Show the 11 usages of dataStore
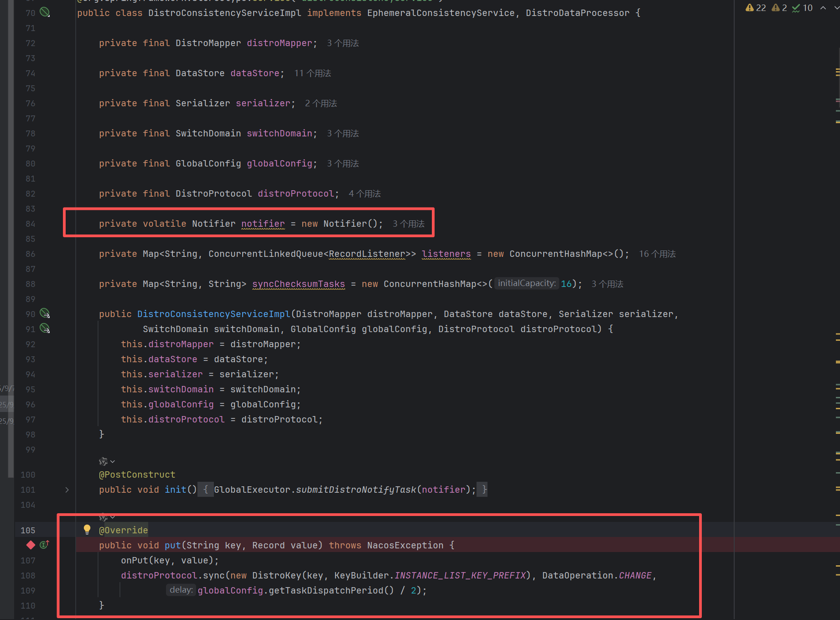This screenshot has width=840, height=620. pos(312,73)
